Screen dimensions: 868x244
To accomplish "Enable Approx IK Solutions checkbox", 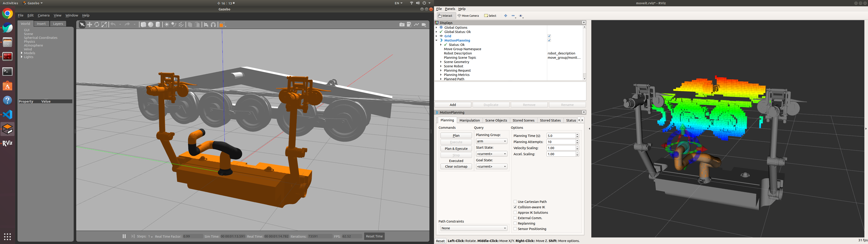I will pos(515,212).
